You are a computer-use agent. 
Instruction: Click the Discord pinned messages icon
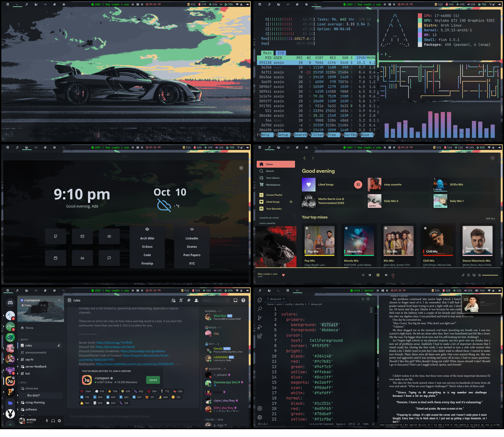click(x=188, y=300)
